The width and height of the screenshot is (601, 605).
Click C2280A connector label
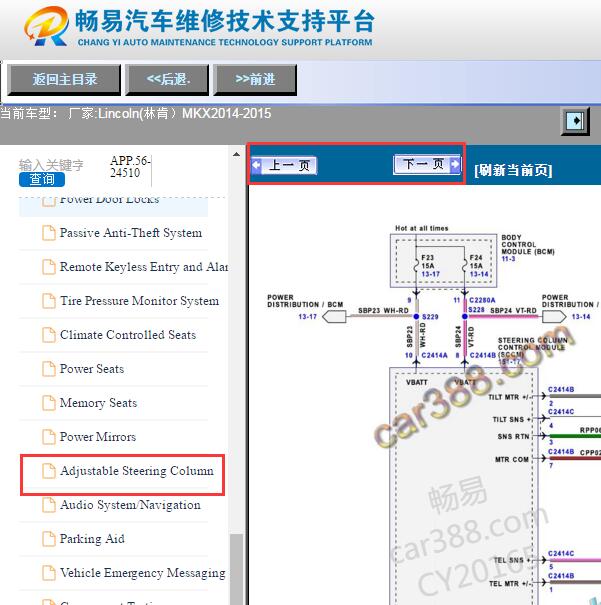pos(482,300)
